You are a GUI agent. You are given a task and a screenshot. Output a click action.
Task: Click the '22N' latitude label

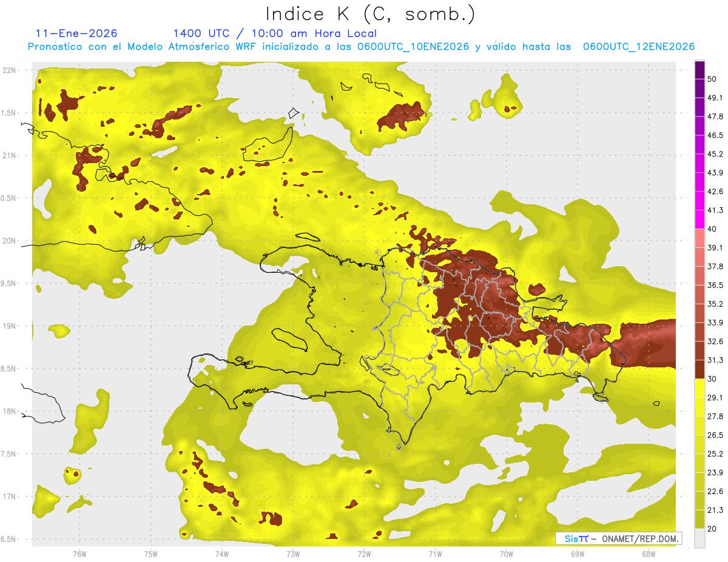pos(10,70)
